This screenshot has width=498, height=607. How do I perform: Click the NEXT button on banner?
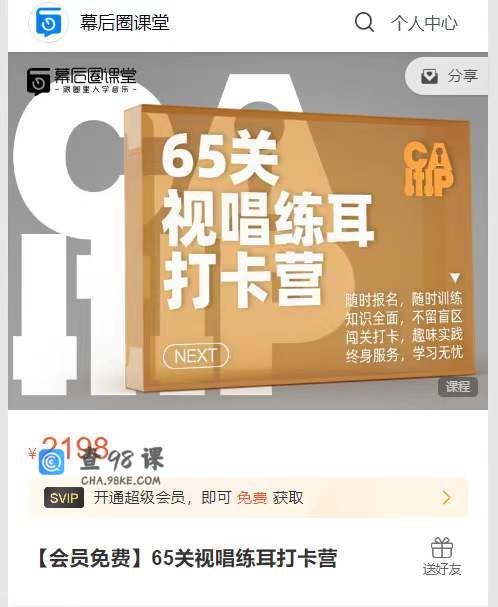(x=196, y=356)
